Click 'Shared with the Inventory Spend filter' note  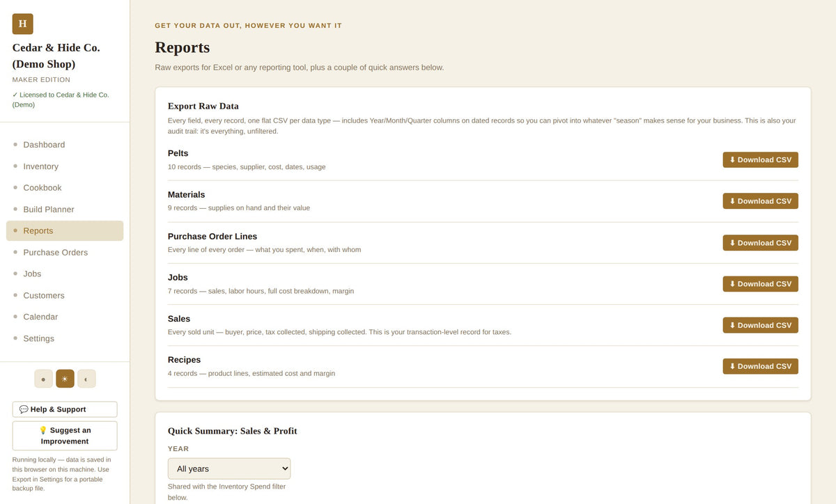227,492
